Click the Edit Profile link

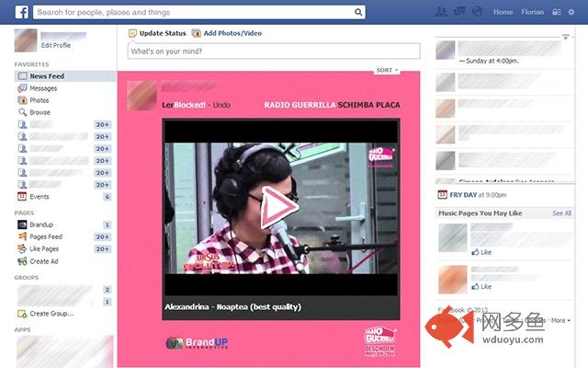tap(56, 45)
